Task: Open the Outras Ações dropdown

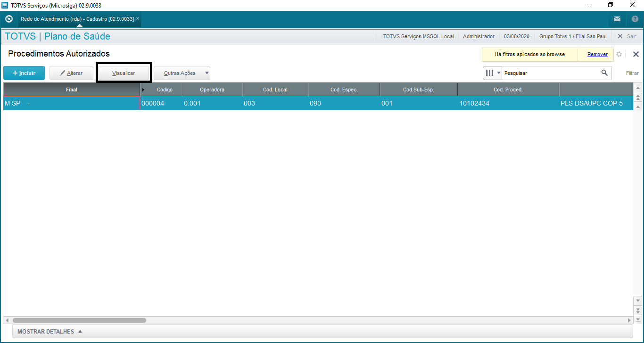Action: (x=182, y=73)
